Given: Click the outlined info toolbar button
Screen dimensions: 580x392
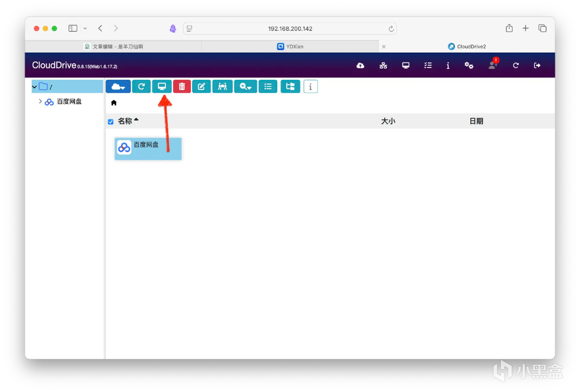Looking at the screenshot, I should (310, 87).
